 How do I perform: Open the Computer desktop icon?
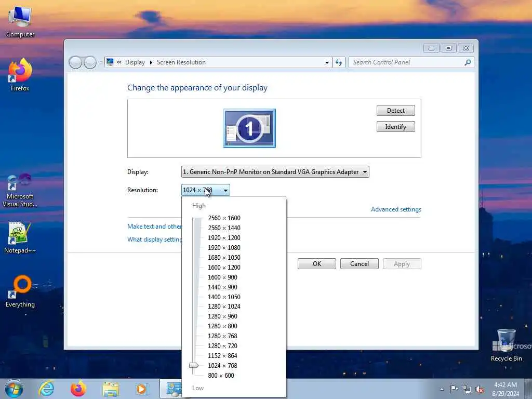coord(20,22)
